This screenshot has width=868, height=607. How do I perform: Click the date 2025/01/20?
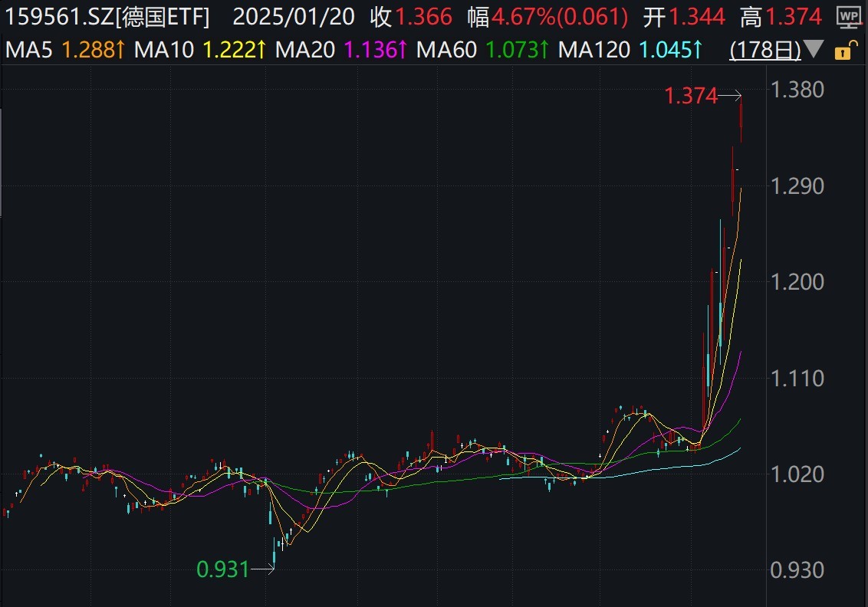click(x=294, y=17)
